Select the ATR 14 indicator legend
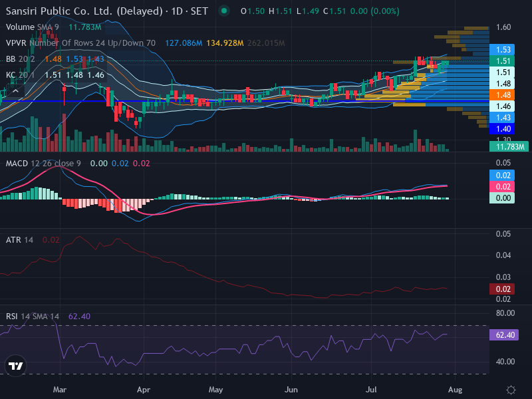This screenshot has height=399, width=532. coord(19,240)
